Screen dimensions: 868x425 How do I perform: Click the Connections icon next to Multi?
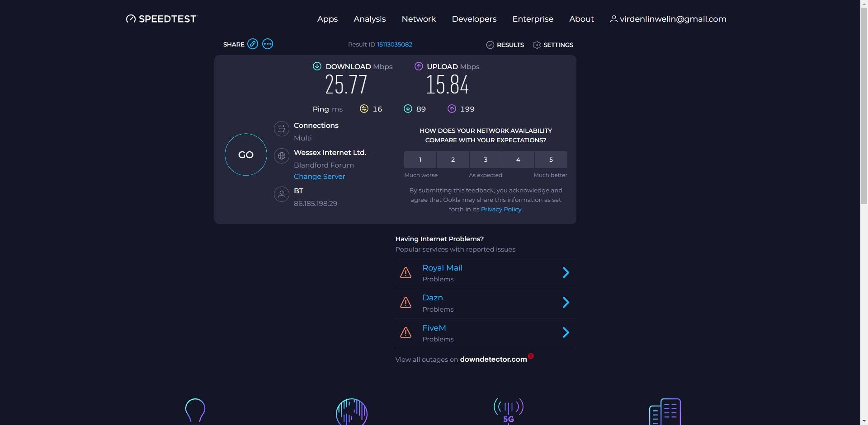(x=281, y=129)
